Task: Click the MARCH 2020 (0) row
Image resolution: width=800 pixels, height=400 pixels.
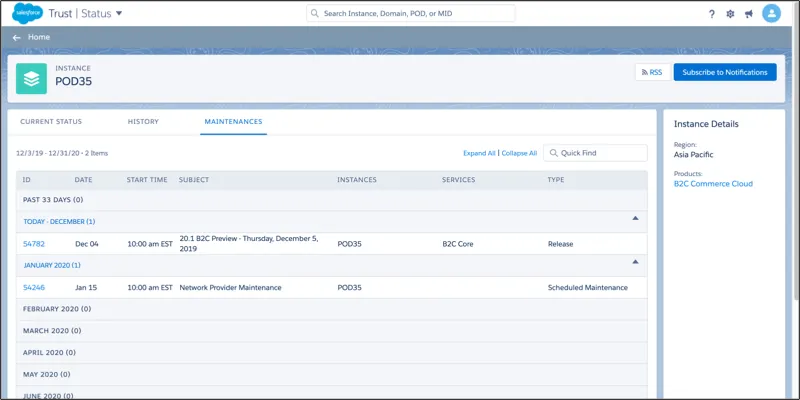Action: pyautogui.click(x=332, y=331)
